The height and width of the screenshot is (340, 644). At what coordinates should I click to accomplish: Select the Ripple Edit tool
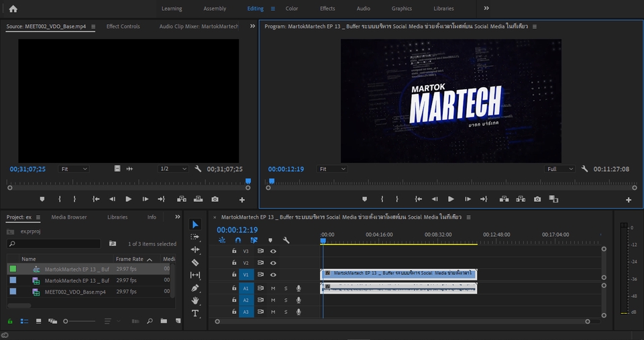coord(195,249)
